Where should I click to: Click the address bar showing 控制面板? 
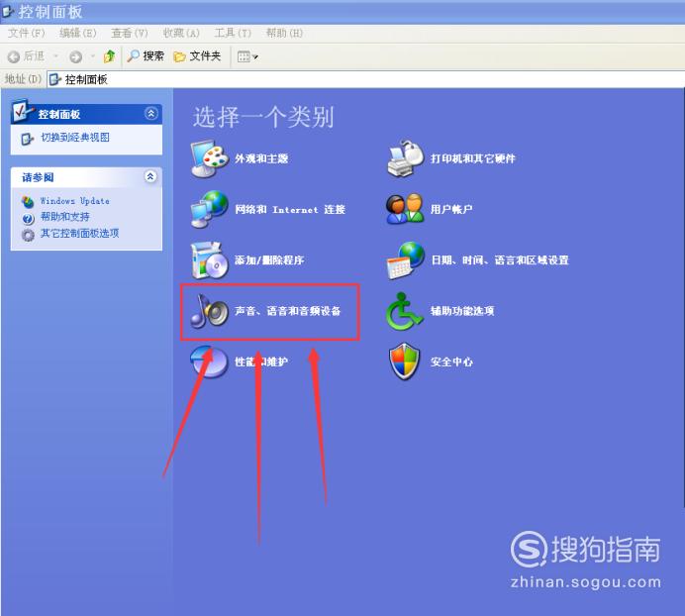(x=366, y=79)
